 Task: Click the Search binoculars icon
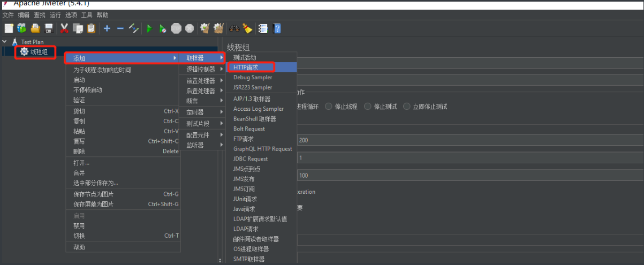(234, 28)
